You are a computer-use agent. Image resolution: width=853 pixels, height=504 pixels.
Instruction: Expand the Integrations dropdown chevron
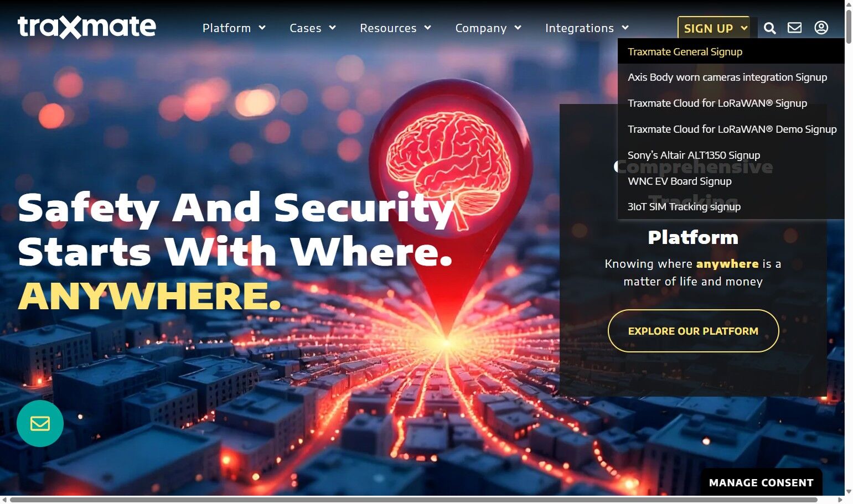[625, 28]
